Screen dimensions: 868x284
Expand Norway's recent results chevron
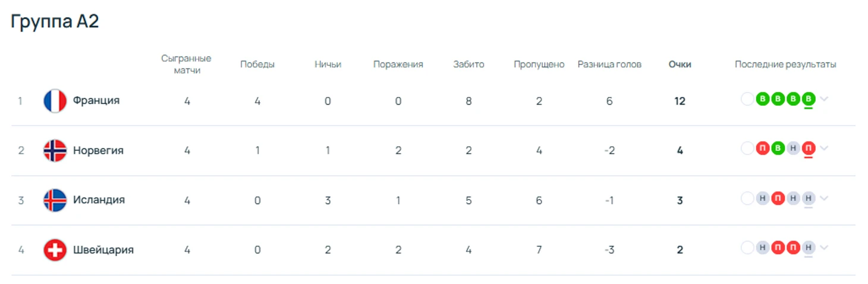[823, 149]
